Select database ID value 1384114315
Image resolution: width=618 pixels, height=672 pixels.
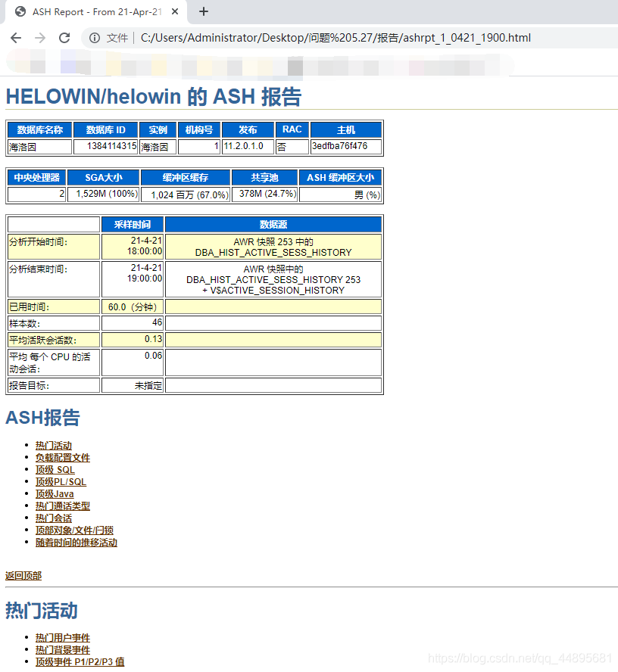(106, 147)
